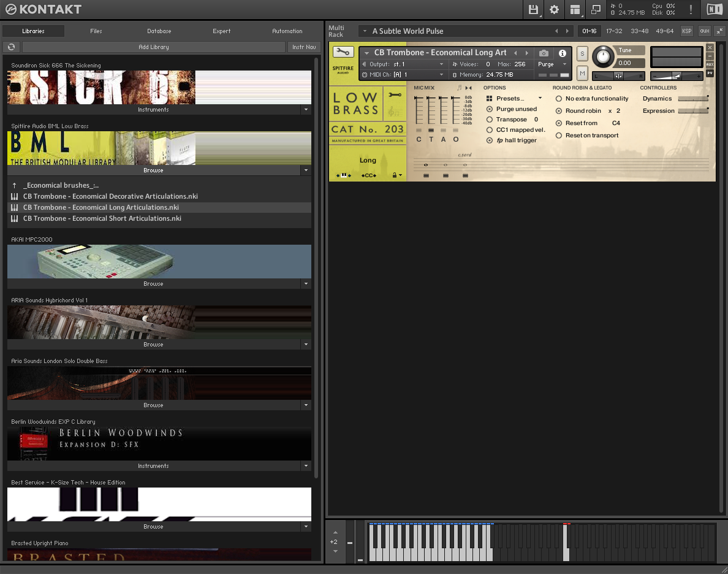Adjust the Expression controller slider
Image resolution: width=728 pixels, height=574 pixels.
(x=693, y=110)
